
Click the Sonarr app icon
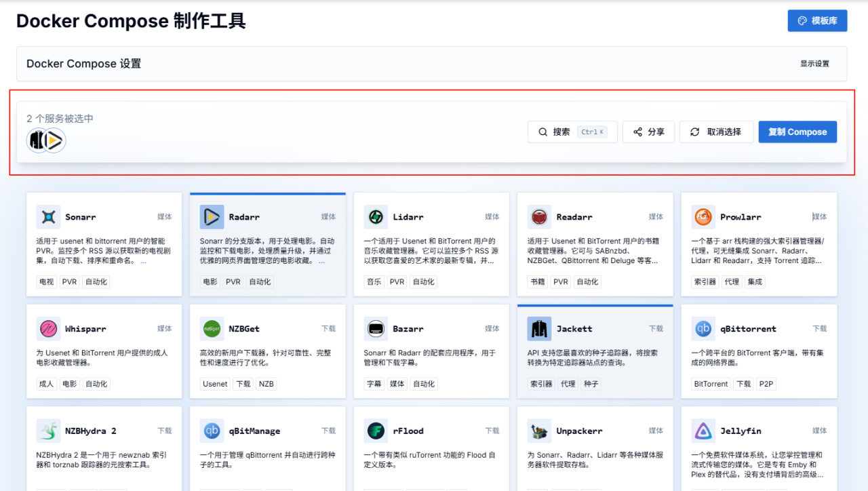(48, 217)
